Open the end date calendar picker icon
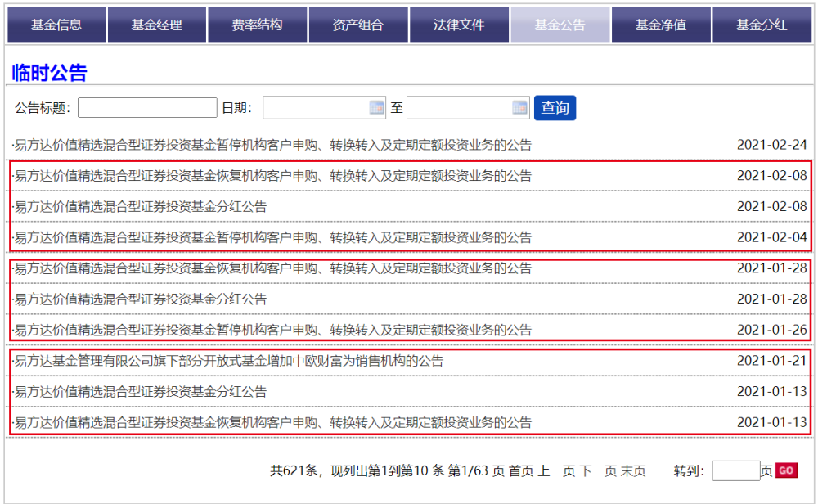This screenshot has height=504, width=818. (520, 107)
